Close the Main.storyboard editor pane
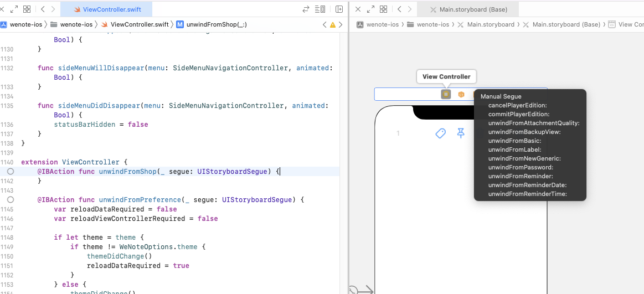The height and width of the screenshot is (294, 644). click(x=358, y=9)
